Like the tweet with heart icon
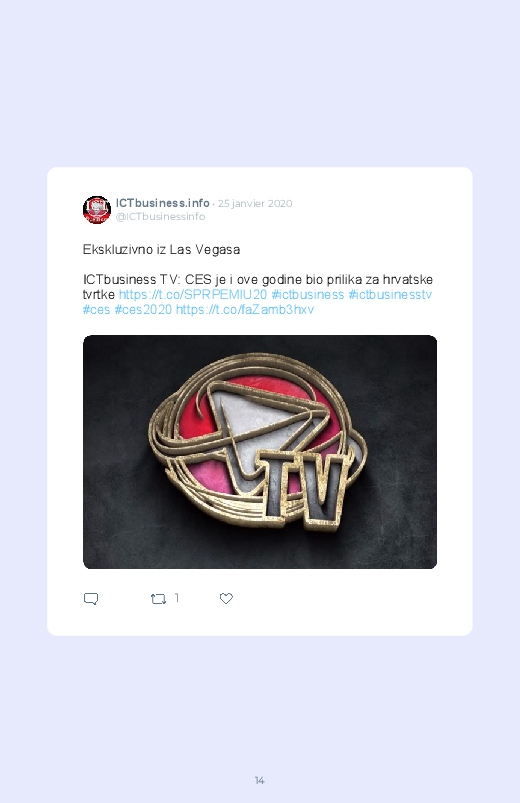 point(226,598)
